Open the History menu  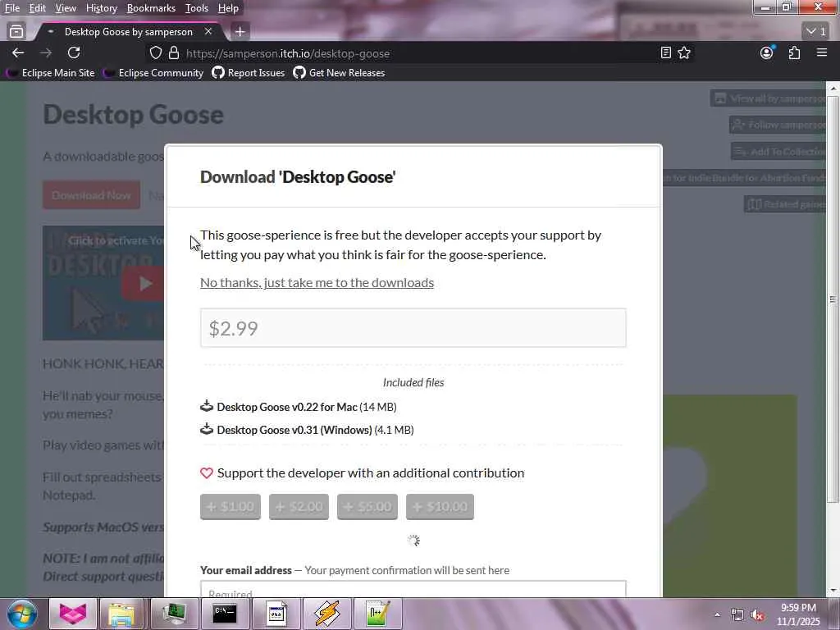click(101, 8)
